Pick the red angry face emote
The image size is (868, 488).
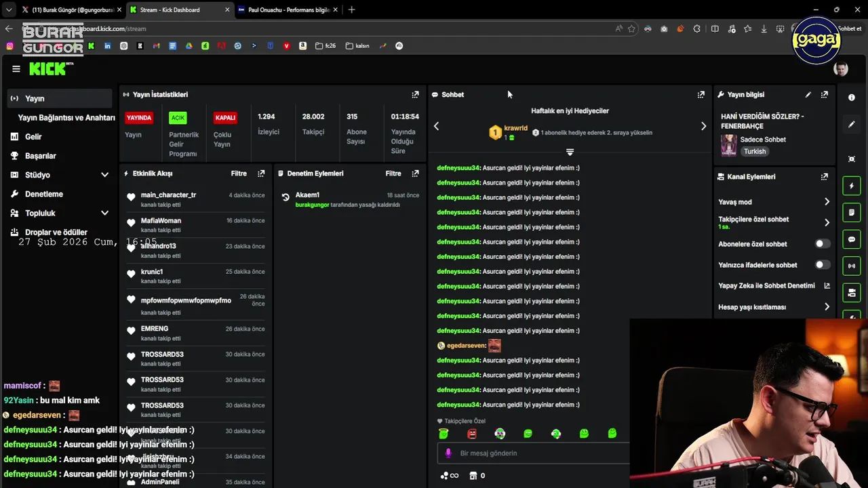click(472, 434)
